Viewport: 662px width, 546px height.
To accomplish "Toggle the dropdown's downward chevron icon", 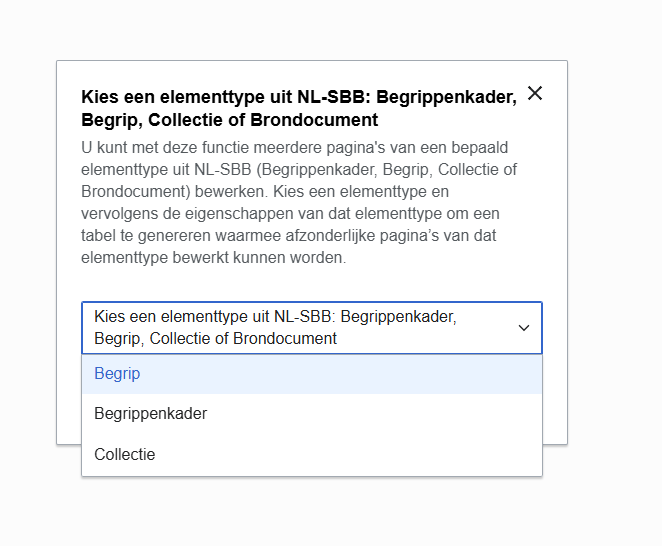I will [x=524, y=328].
